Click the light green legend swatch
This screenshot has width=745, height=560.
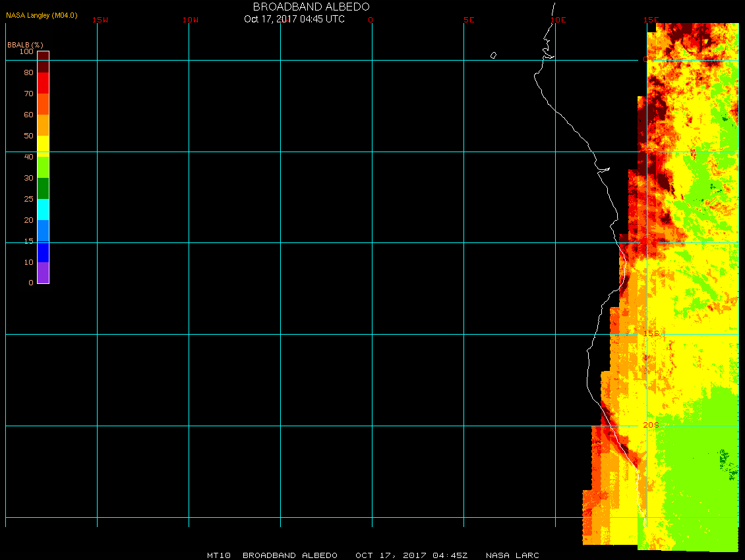pyautogui.click(x=43, y=167)
